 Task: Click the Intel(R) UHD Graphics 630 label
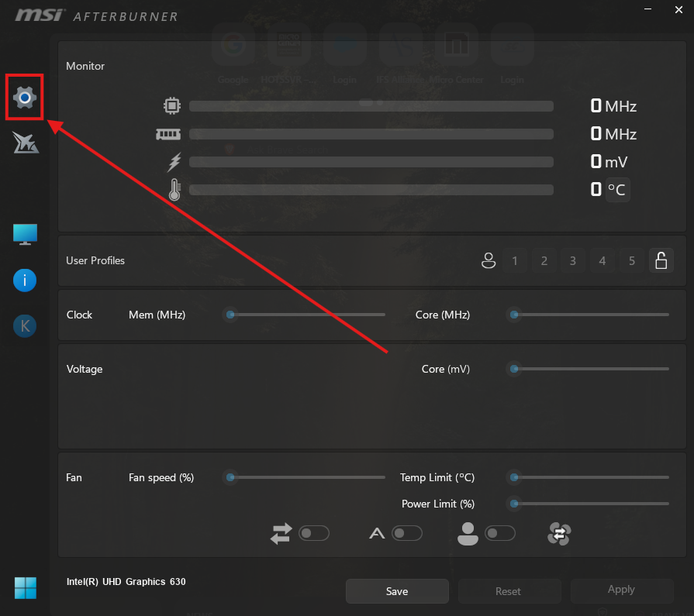pos(126,581)
